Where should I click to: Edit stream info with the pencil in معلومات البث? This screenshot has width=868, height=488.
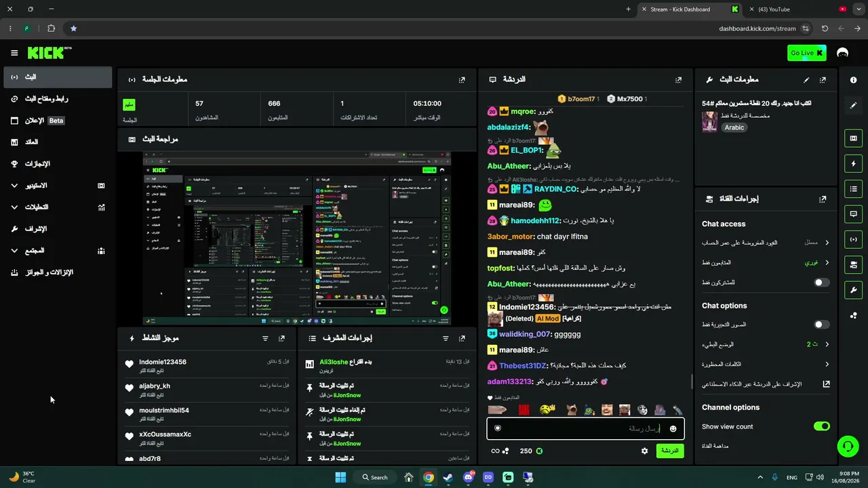coord(806,79)
